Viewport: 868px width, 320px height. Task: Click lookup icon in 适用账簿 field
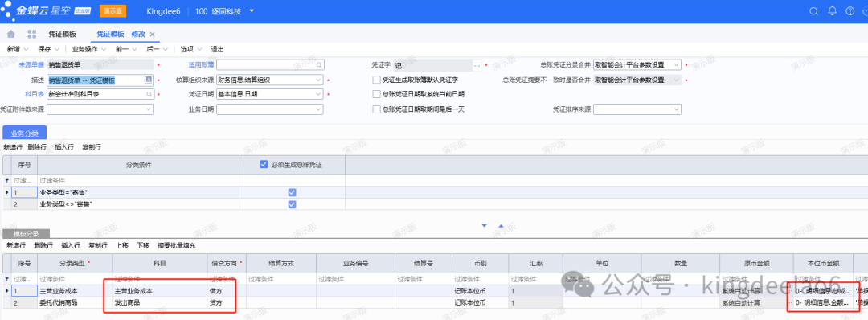318,65
